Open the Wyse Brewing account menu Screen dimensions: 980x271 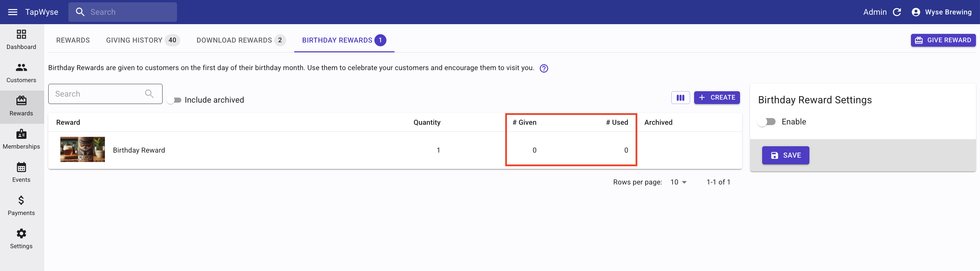pyautogui.click(x=941, y=12)
